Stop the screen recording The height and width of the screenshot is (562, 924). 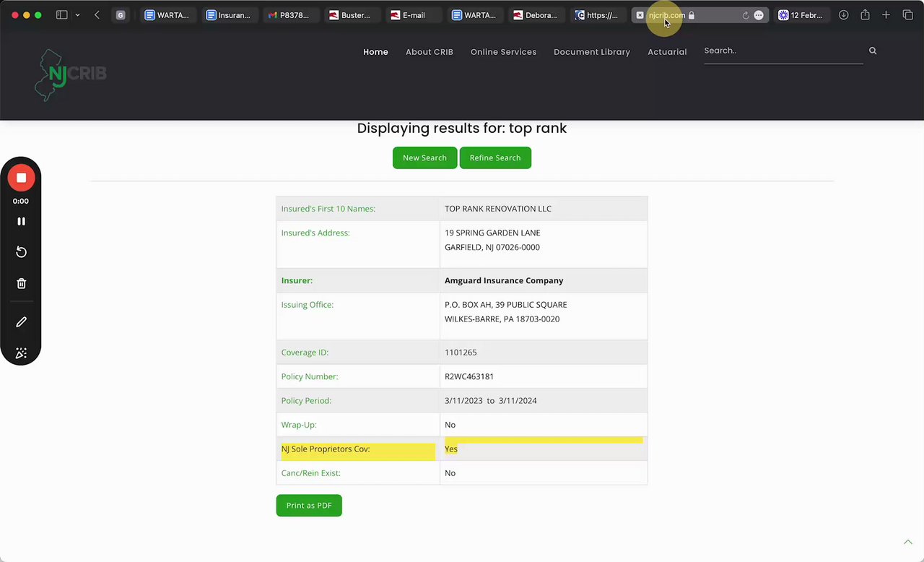pos(21,178)
